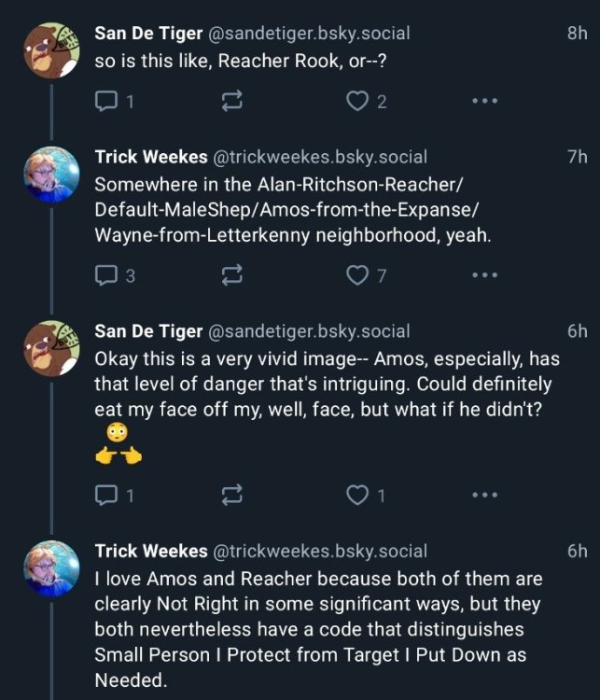Reply to the "very vivid image" post

[105, 497]
